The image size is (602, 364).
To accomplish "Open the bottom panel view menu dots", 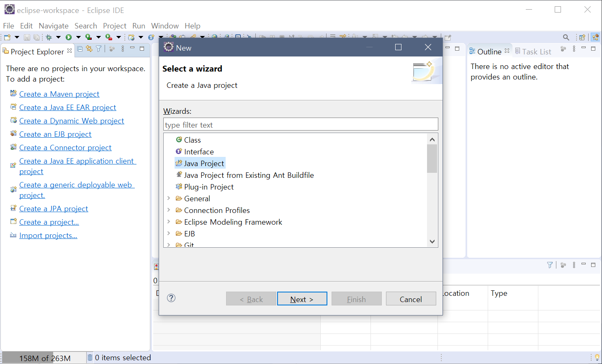I will click(x=574, y=265).
